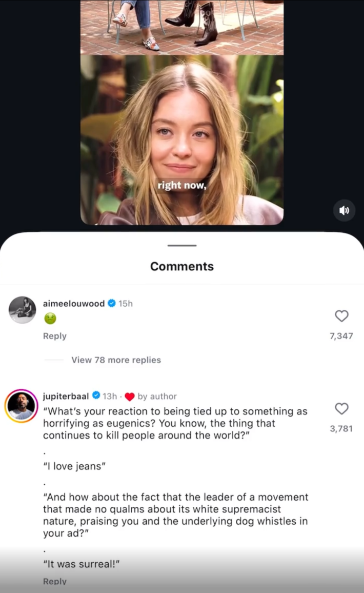Image resolution: width=364 pixels, height=593 pixels.
Task: Click the heart icon on aimeelouwood's comment
Action: [x=341, y=317]
